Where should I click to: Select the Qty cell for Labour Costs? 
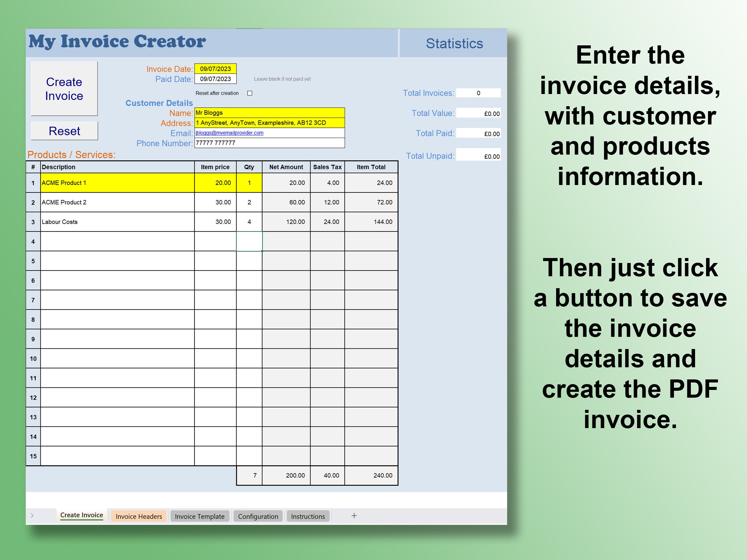pyautogui.click(x=249, y=222)
